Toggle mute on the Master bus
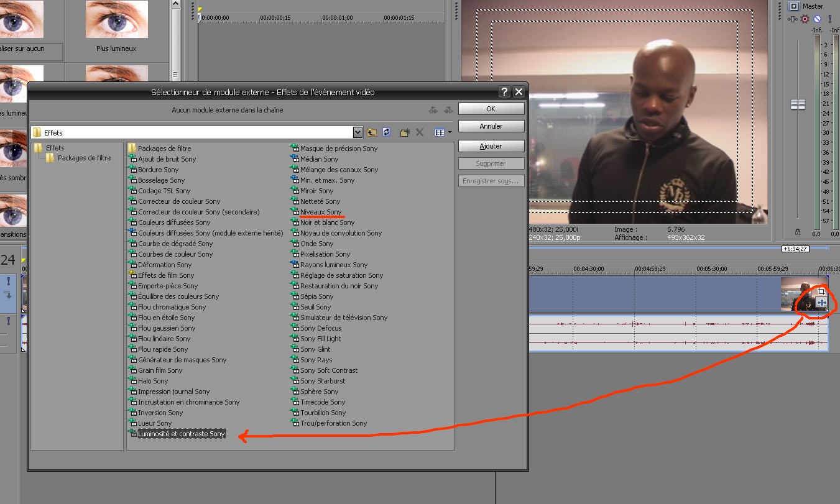The width and height of the screenshot is (840, 504). [x=817, y=19]
